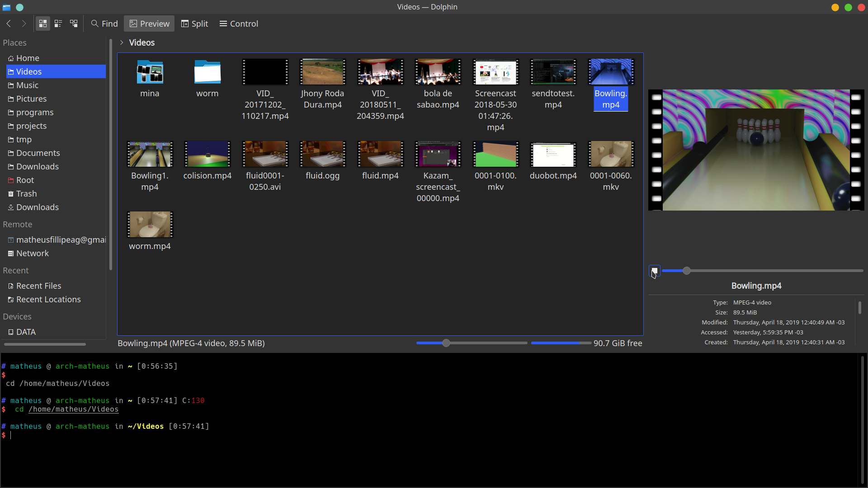The image size is (868, 488).
Task: Go forward in folder history
Action: pos(24,23)
